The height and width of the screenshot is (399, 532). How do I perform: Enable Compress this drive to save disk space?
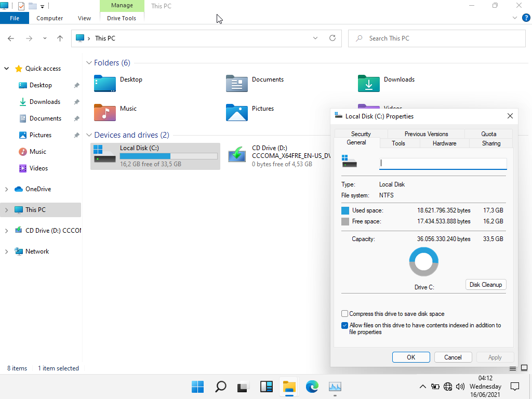345,313
